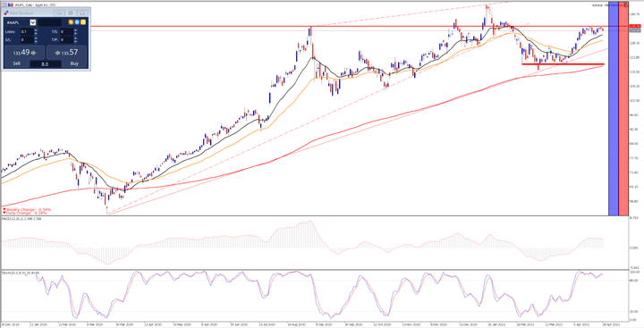The width and height of the screenshot is (644, 328).
Task: Click the blue vertical bar on chart right
Action: (614, 109)
